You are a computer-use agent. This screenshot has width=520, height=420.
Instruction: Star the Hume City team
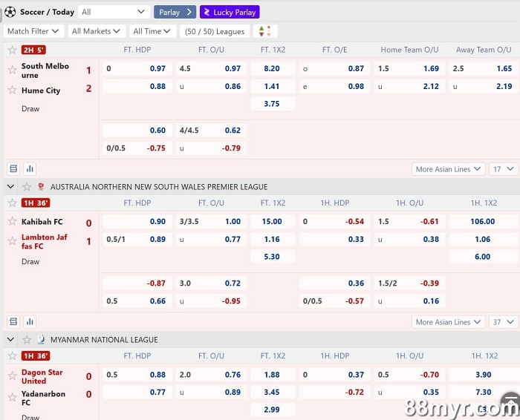(x=13, y=90)
